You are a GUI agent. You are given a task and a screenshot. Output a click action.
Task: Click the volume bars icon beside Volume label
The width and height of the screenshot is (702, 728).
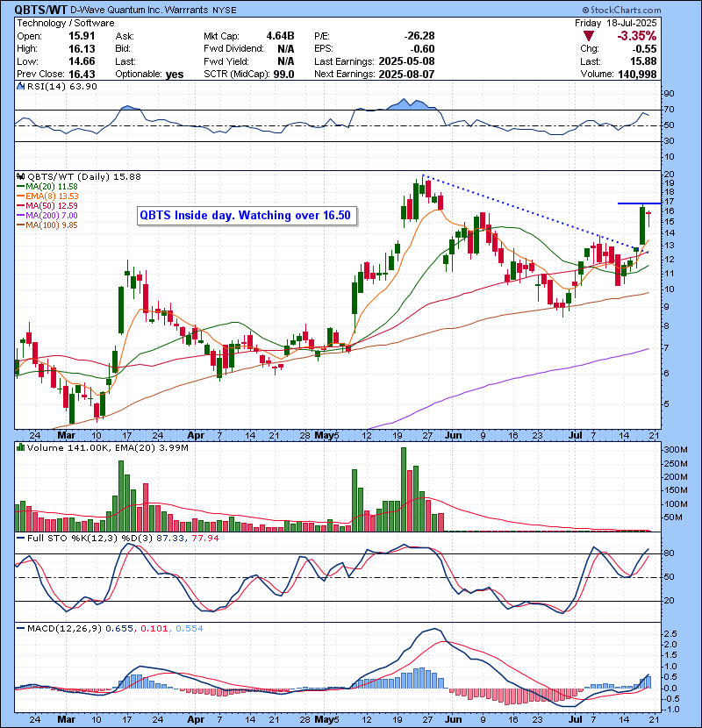click(x=20, y=447)
